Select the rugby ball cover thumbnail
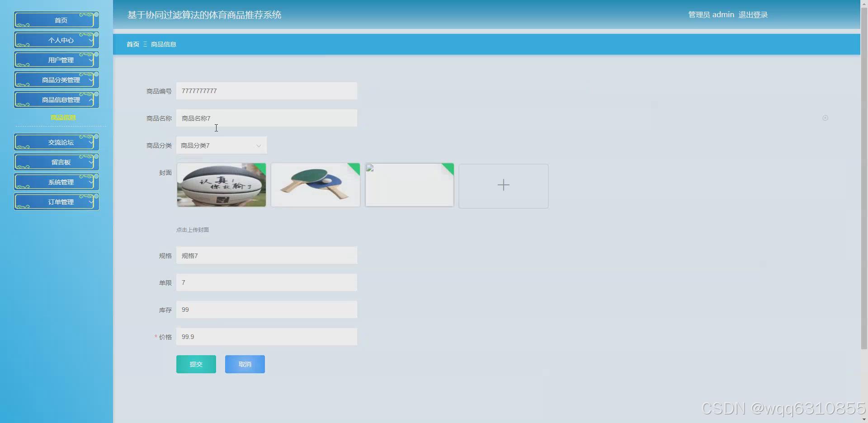 point(222,185)
